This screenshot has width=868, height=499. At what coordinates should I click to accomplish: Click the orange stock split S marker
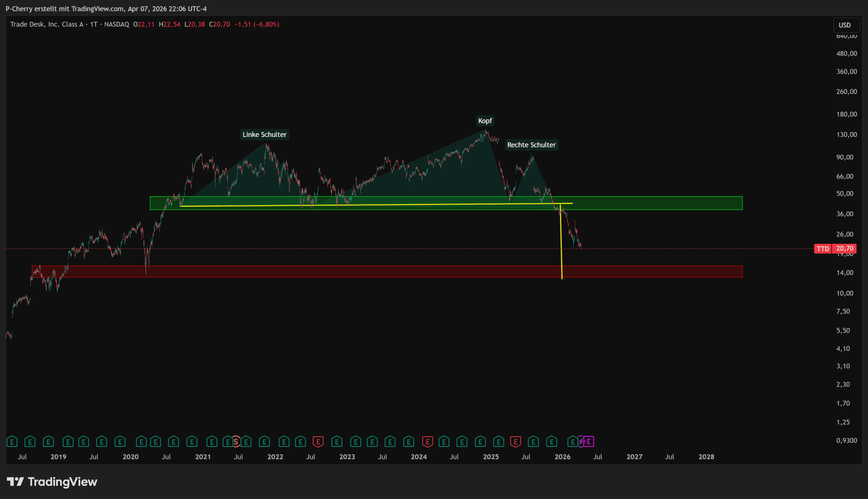(236, 442)
